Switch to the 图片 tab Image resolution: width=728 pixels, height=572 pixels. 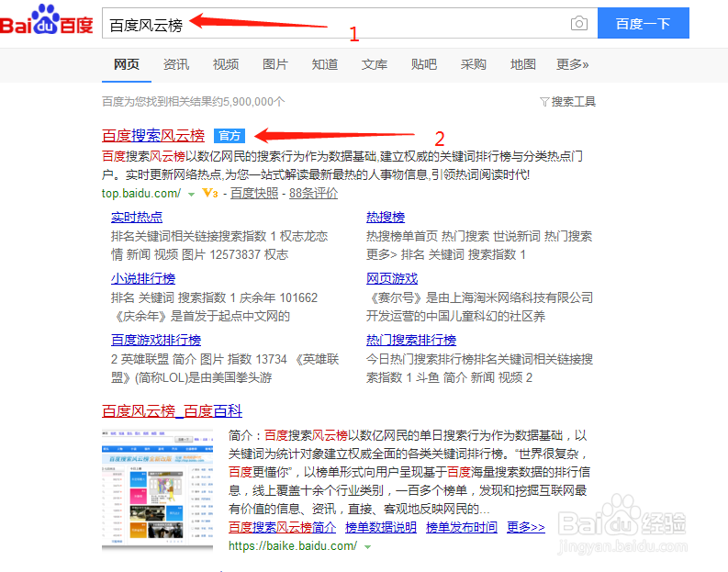point(275,64)
